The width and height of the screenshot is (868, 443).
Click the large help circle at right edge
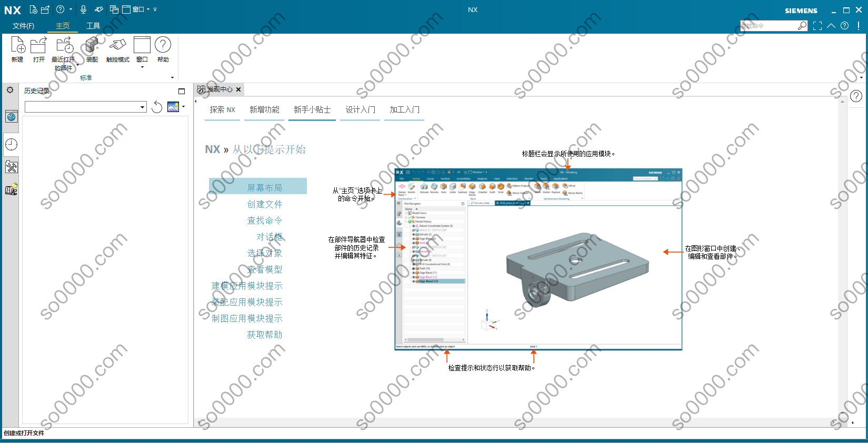856,96
